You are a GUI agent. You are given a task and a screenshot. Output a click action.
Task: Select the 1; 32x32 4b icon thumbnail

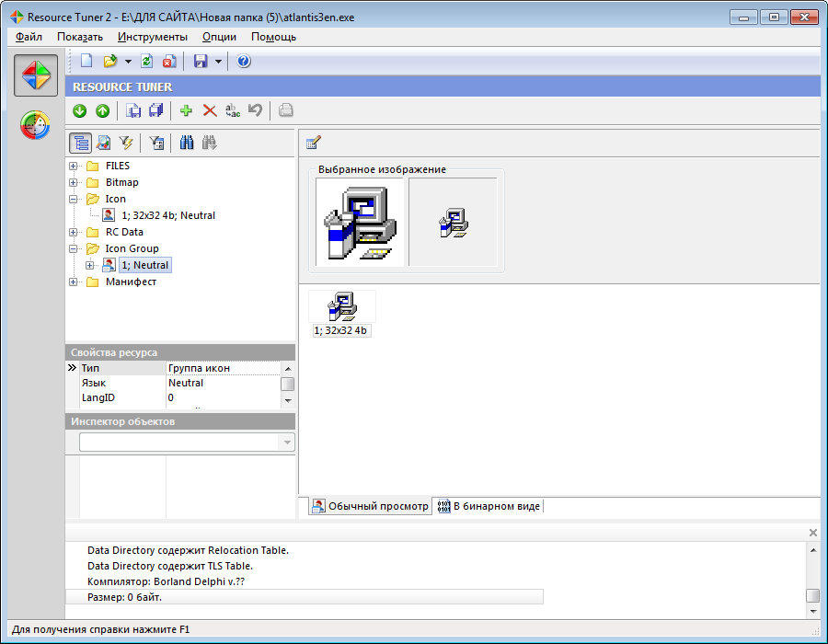(x=341, y=314)
